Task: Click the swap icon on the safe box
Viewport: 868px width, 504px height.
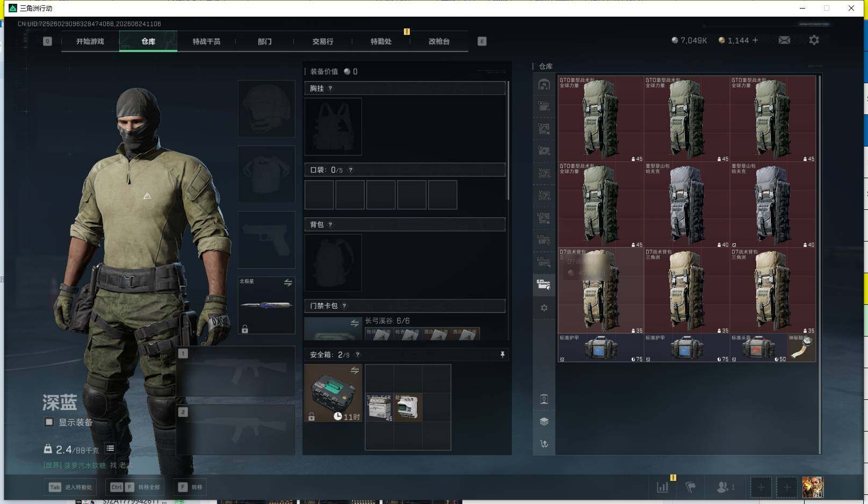Action: pos(355,370)
